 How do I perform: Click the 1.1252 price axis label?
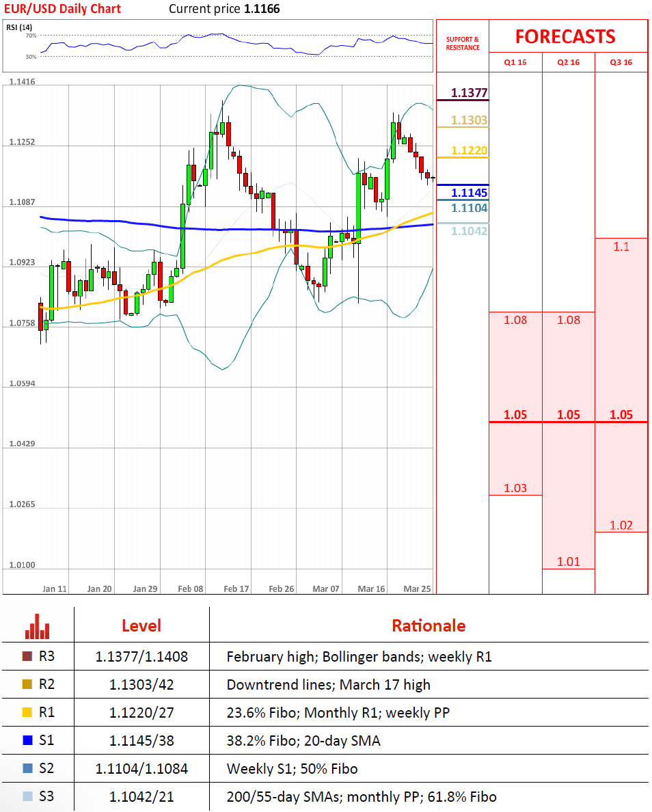click(x=23, y=142)
